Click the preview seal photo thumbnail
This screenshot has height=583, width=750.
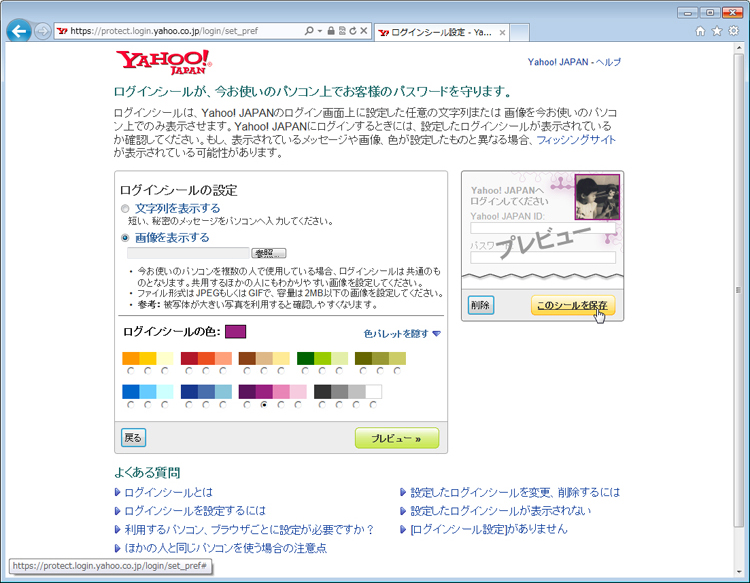(x=597, y=197)
